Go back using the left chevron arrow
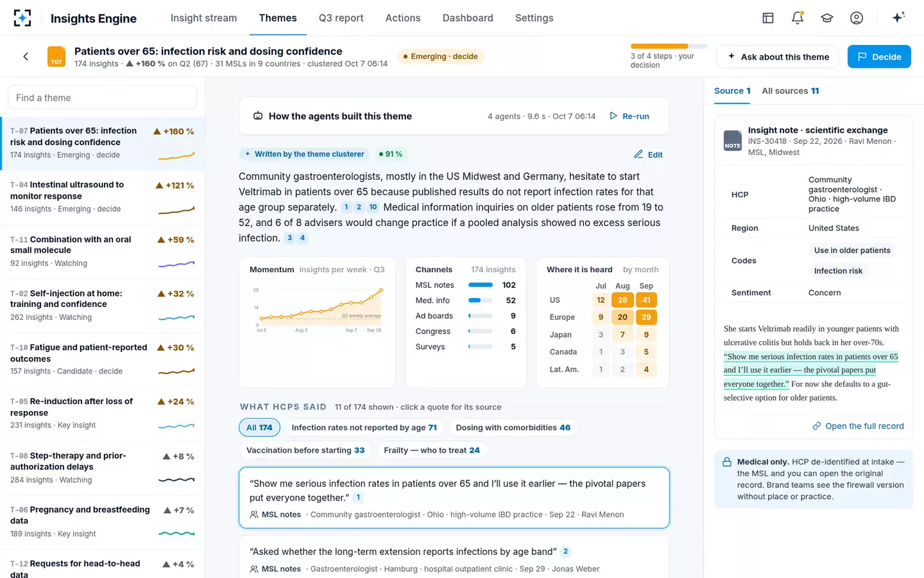Image resolution: width=924 pixels, height=578 pixels. point(26,57)
